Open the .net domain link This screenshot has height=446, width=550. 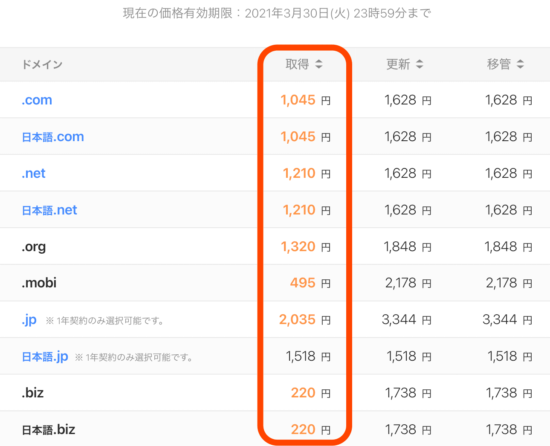(x=34, y=173)
